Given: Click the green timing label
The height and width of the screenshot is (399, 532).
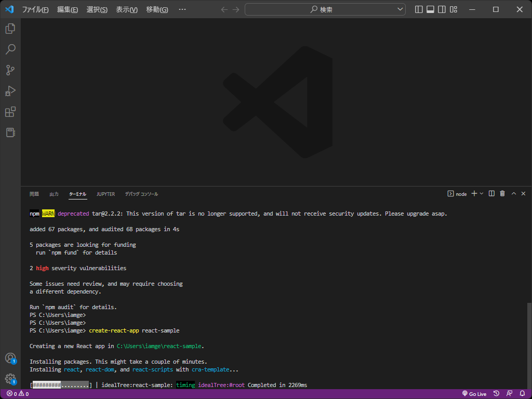Looking at the screenshot, I should point(185,385).
